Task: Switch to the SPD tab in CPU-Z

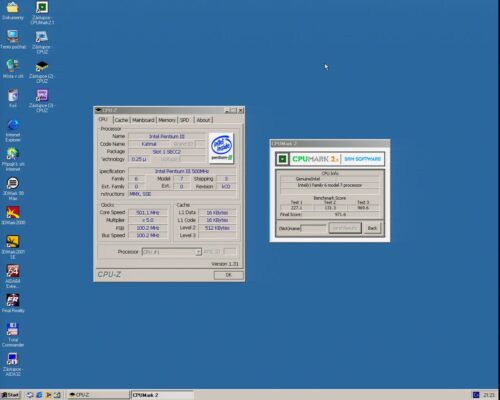Action: 185,120
